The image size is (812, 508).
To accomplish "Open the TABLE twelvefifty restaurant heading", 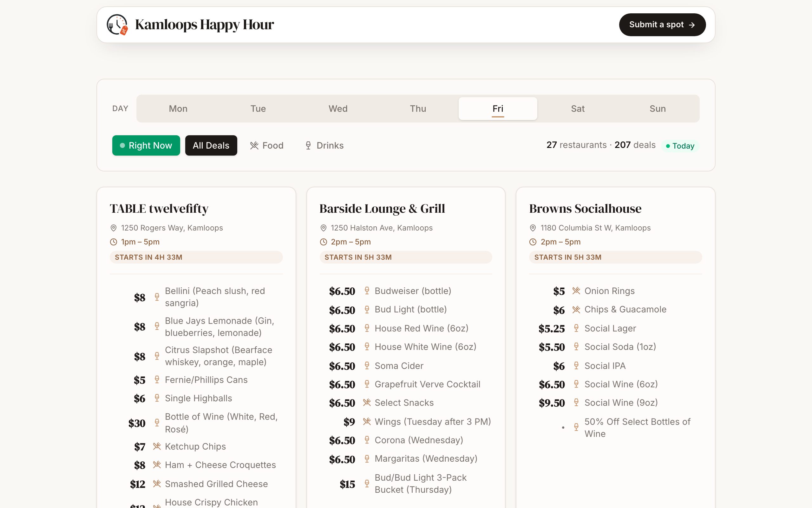I will [x=159, y=209].
